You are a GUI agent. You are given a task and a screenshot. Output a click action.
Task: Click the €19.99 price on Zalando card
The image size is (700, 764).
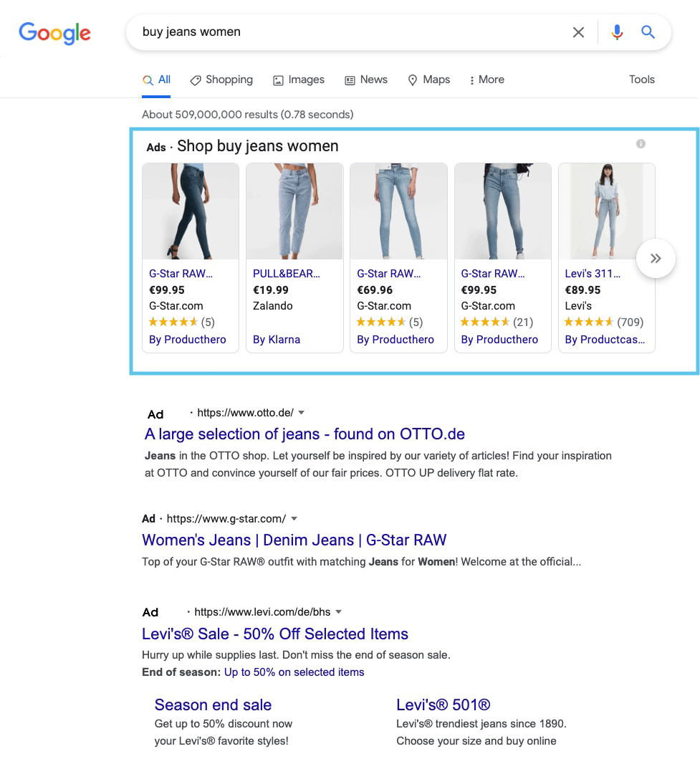[x=271, y=290]
